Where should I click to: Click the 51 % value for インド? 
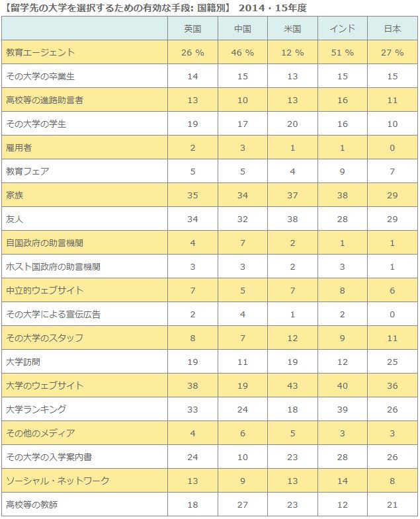click(342, 52)
